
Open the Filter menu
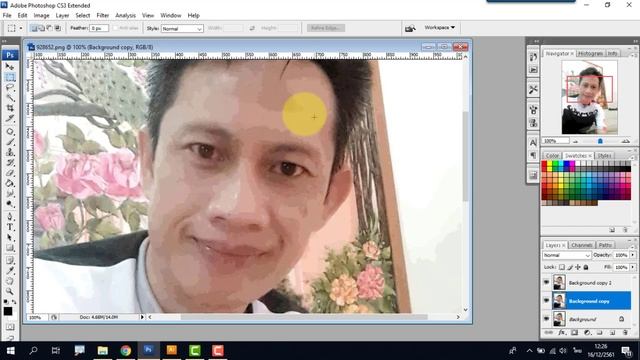102,16
